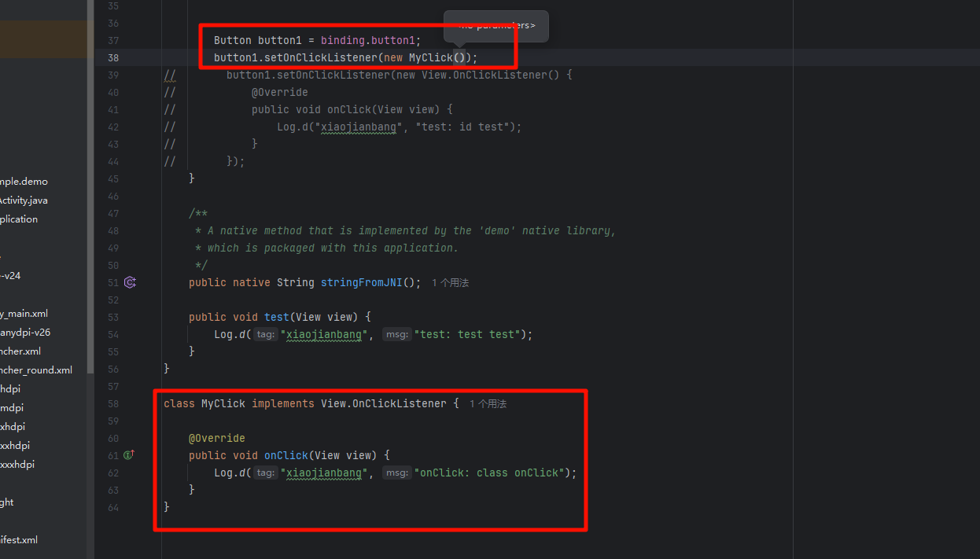
Task: Select the anydpi-v26 folder in project tree
Action: coord(25,333)
